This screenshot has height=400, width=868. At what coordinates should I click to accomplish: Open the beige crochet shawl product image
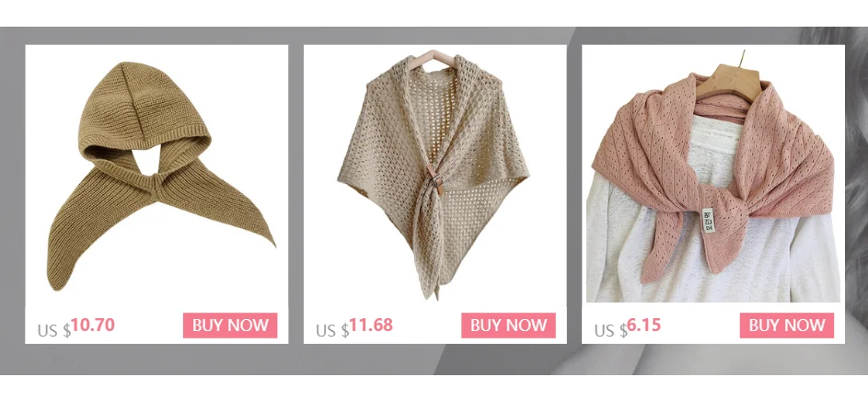pyautogui.click(x=434, y=175)
